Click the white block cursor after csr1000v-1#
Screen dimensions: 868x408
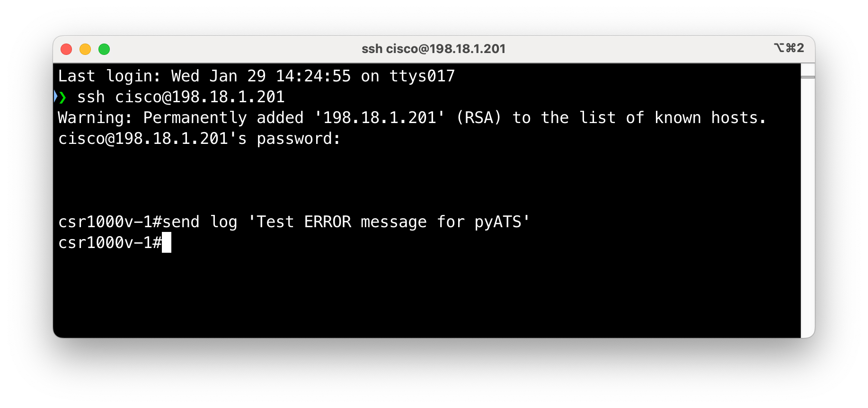tap(167, 243)
